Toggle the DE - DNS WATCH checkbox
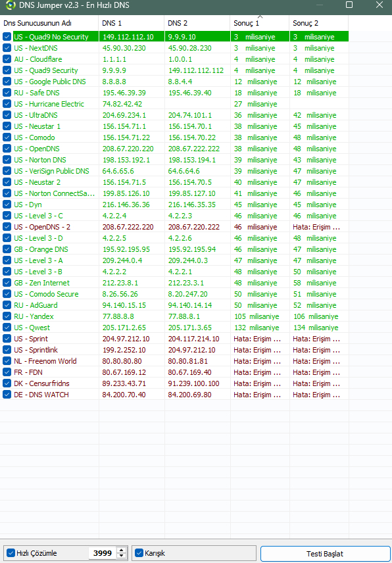 click(x=7, y=395)
